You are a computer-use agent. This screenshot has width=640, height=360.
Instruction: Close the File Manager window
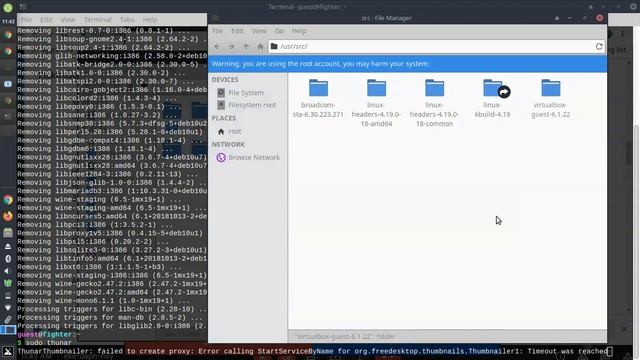600,18
